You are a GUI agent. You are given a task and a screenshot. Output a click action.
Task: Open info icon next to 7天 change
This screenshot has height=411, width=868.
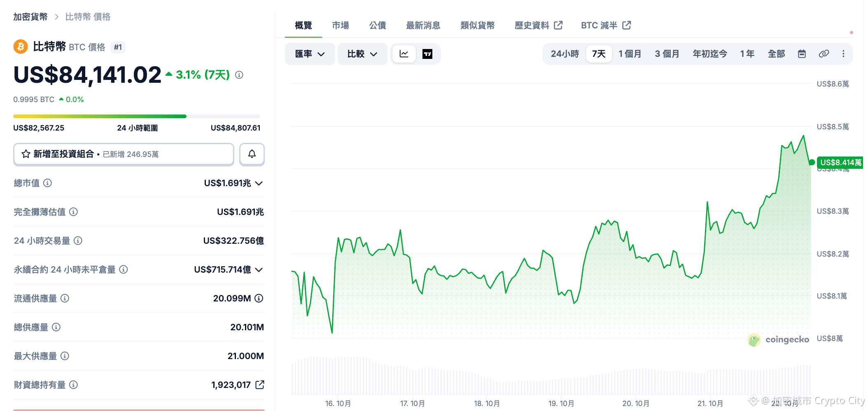tap(239, 75)
